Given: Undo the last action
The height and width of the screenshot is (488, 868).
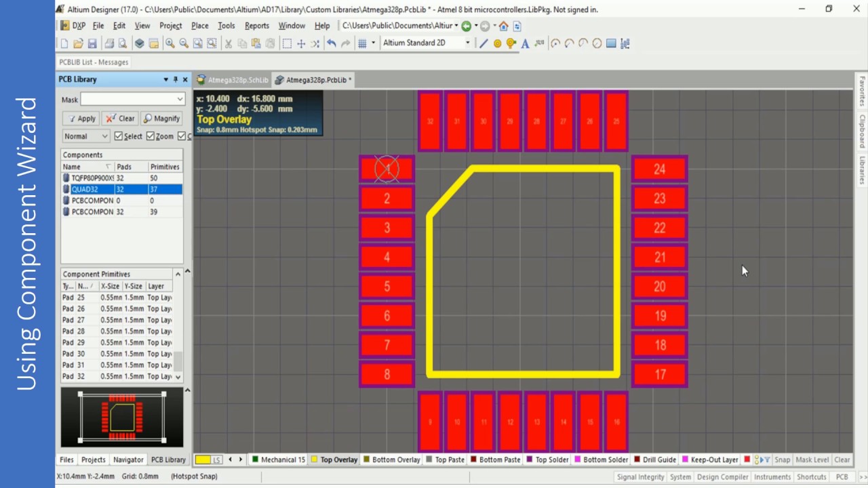Looking at the screenshot, I should coord(332,43).
